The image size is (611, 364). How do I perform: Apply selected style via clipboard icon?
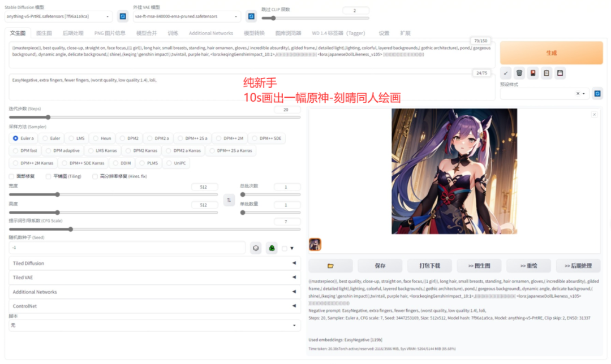point(545,73)
